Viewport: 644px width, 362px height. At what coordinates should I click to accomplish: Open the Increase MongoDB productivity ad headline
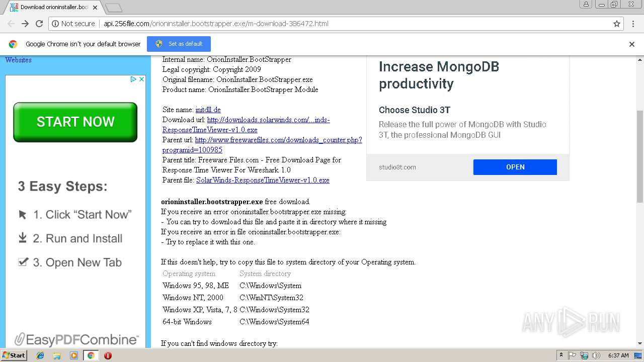point(439,75)
